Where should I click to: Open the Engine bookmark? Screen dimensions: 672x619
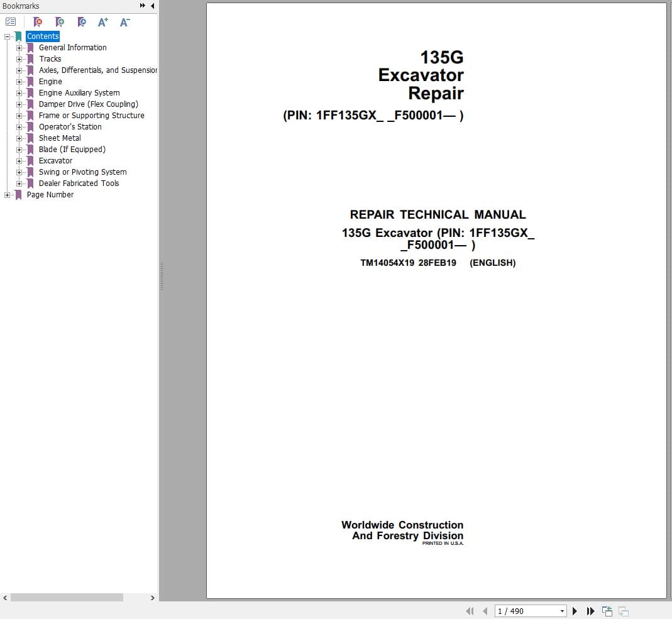[50, 82]
